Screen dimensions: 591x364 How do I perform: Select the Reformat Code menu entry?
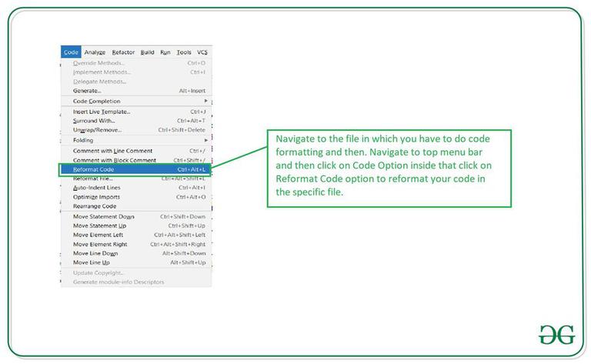[135, 169]
